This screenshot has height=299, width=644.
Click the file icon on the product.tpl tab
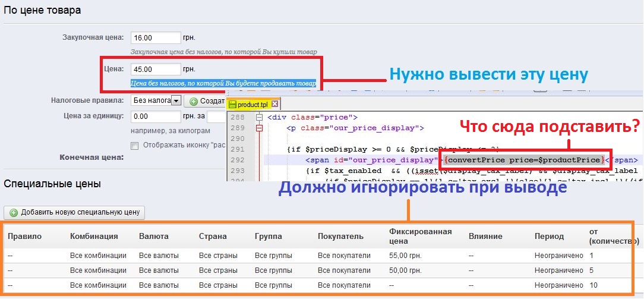coord(232,105)
